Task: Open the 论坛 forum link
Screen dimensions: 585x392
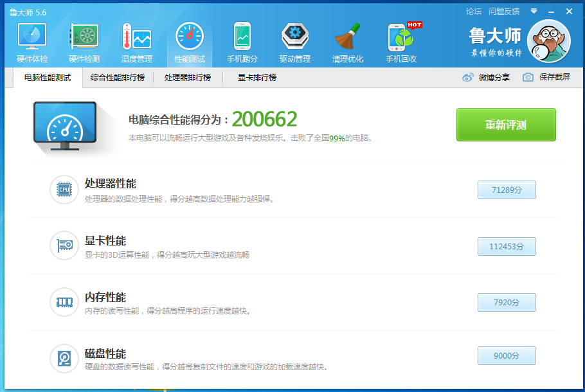Action: coord(473,11)
